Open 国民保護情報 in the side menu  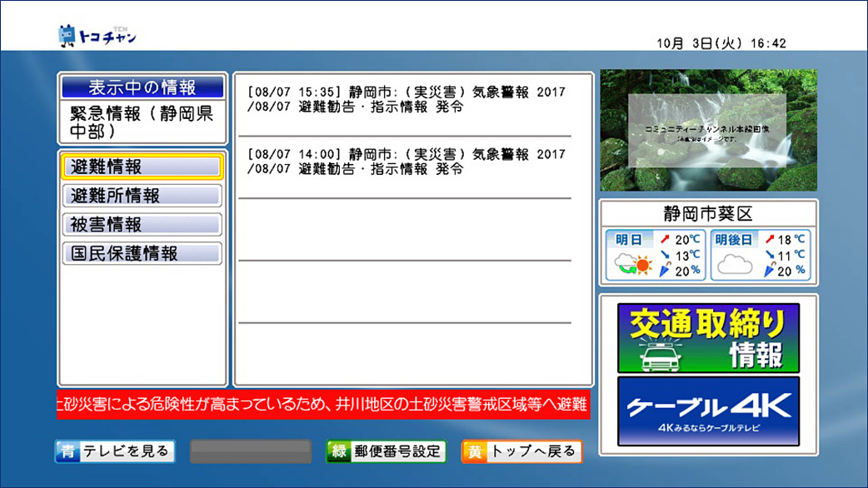point(142,254)
